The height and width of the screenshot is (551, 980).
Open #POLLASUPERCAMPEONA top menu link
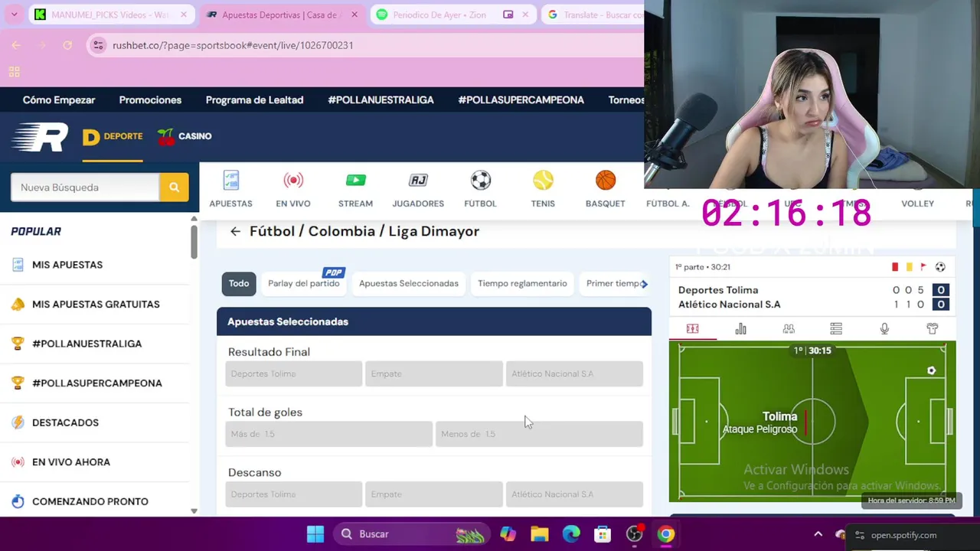521,100
